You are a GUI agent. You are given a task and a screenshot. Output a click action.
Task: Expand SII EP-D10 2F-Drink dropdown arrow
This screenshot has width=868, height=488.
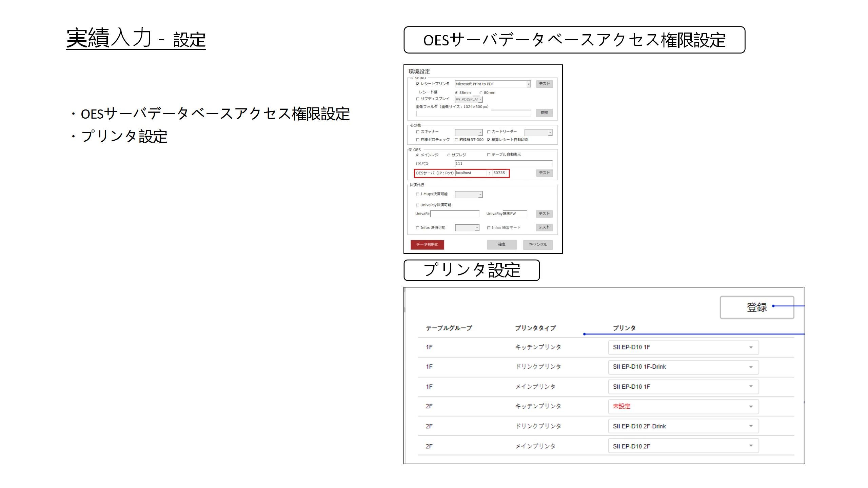pos(751,426)
